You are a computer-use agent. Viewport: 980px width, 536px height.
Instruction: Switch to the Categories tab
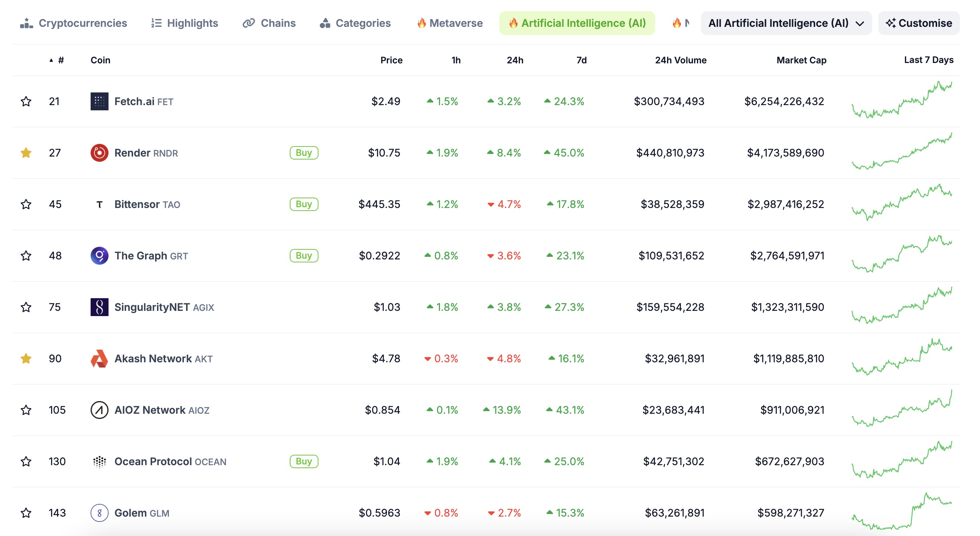click(x=355, y=23)
